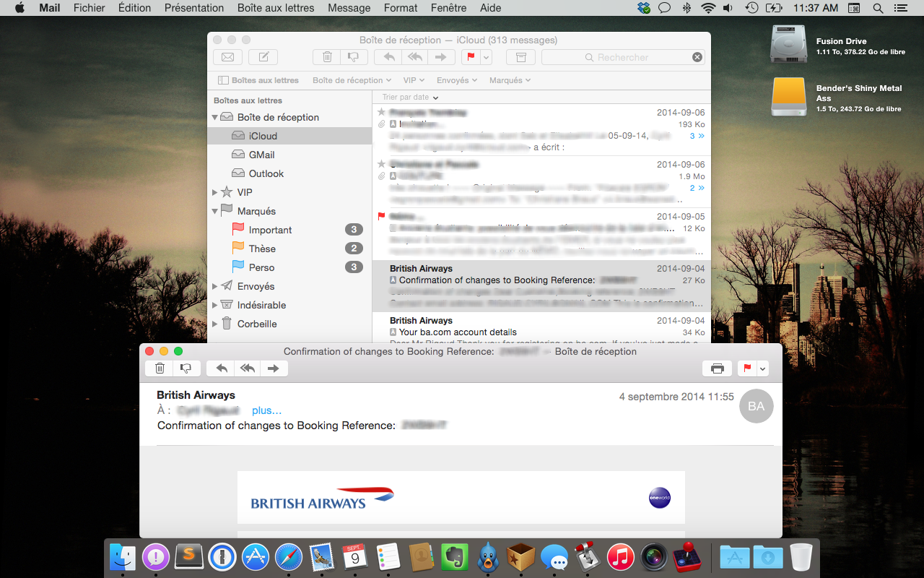Open Downloads folder stack in Dock
924x578 pixels.
point(768,557)
